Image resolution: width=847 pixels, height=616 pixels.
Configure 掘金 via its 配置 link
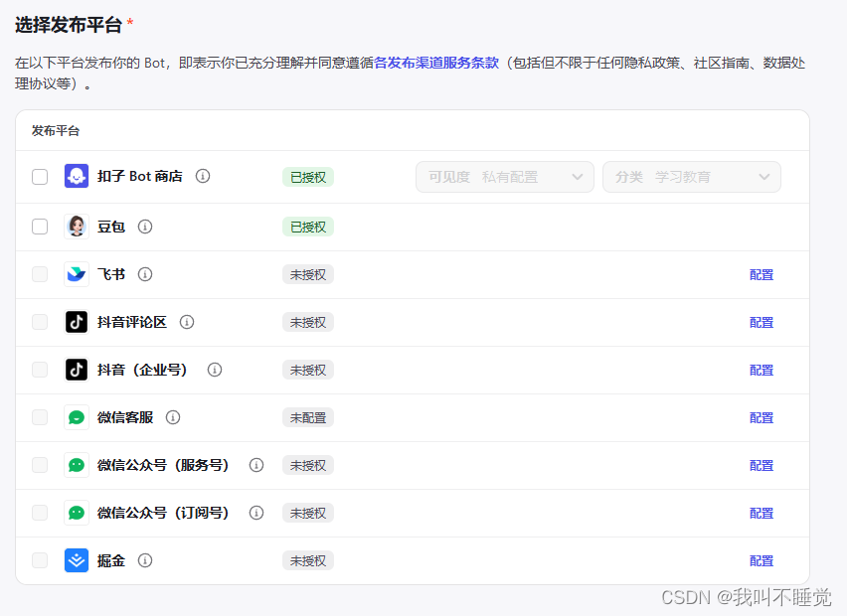[762, 561]
